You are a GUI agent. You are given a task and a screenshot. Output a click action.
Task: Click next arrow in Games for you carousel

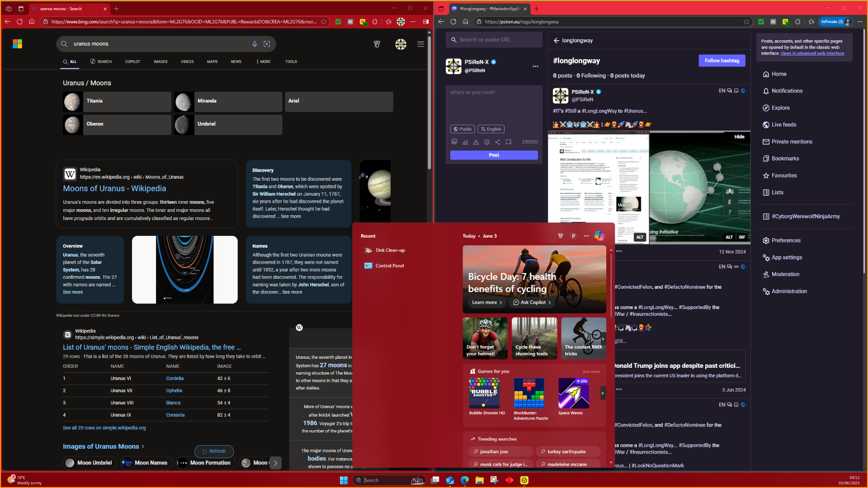click(x=603, y=393)
